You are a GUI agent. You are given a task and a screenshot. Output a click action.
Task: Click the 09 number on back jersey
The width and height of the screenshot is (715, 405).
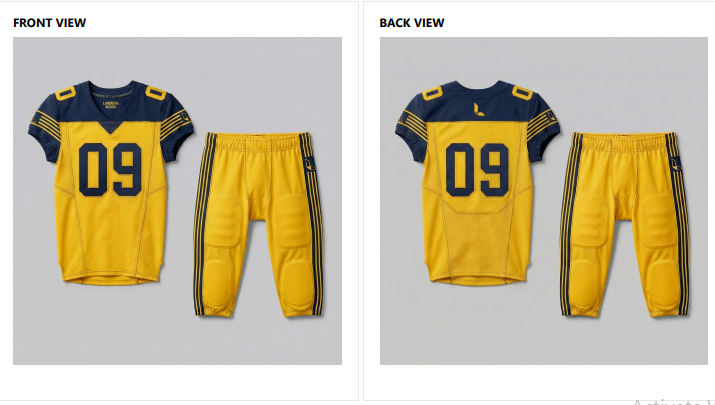(477, 169)
